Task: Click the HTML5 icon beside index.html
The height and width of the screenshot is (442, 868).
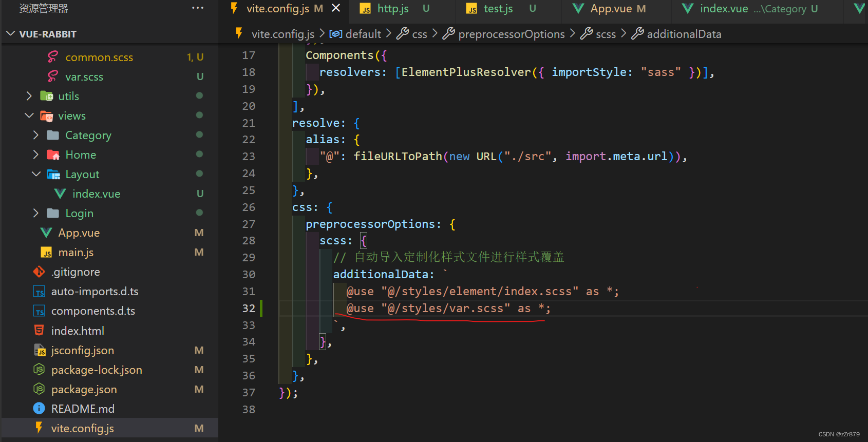Action: (39, 330)
